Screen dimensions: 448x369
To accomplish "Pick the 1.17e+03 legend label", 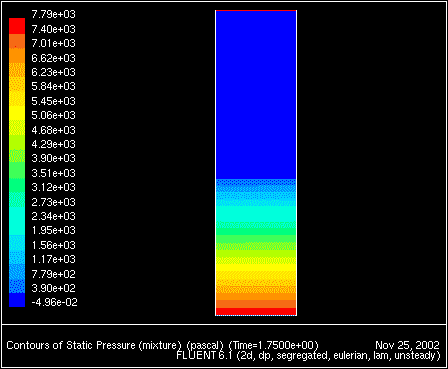I will [53, 259].
